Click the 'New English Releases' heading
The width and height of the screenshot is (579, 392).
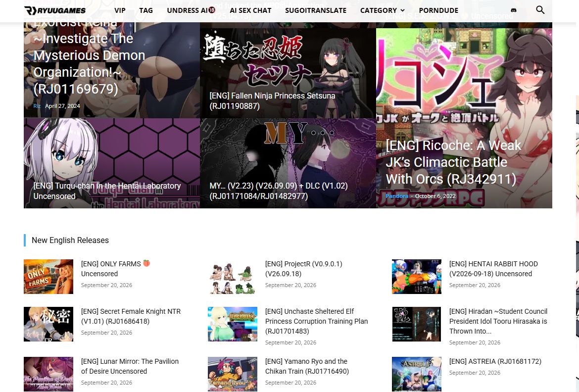pos(70,240)
